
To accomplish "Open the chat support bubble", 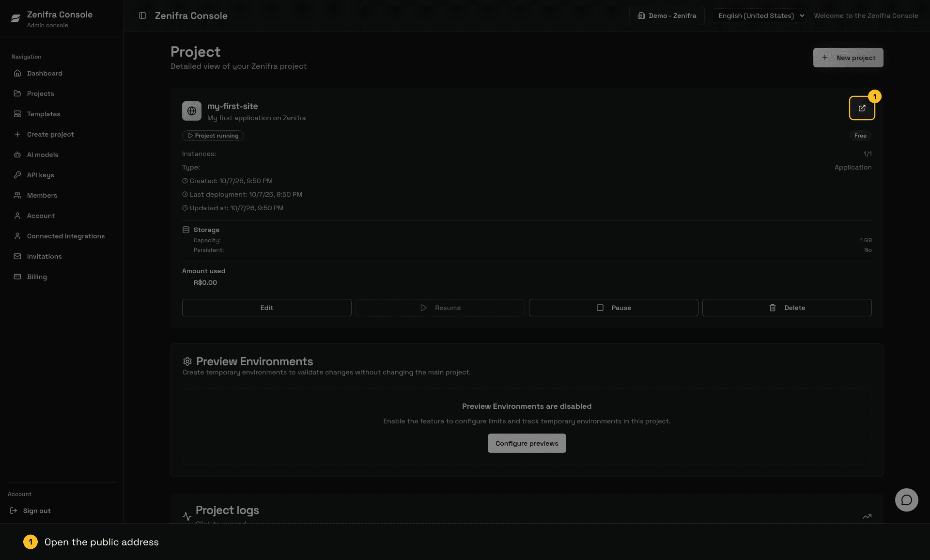I will pos(906,499).
